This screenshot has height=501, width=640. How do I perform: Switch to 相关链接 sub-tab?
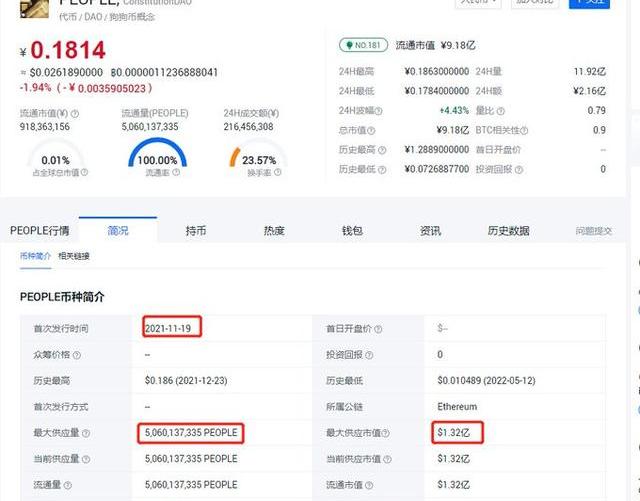(x=74, y=257)
